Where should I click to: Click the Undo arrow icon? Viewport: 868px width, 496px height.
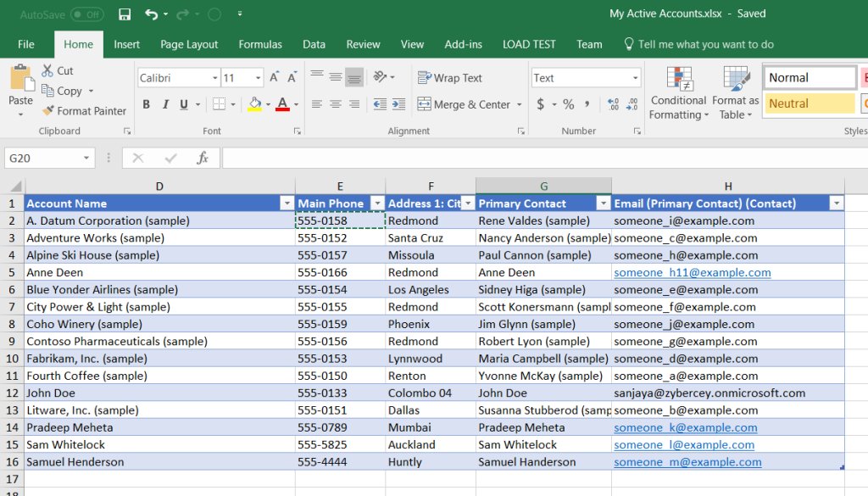(151, 14)
